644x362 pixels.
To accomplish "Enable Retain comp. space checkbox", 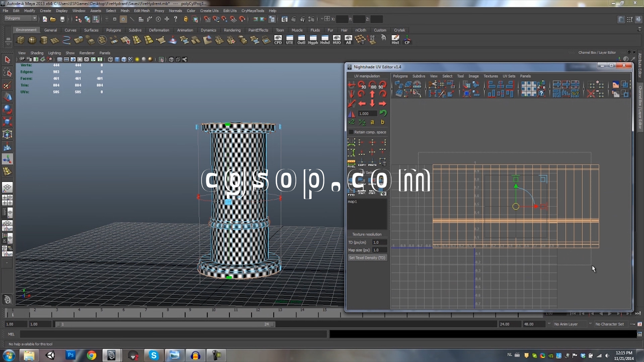I will [x=351, y=132].
